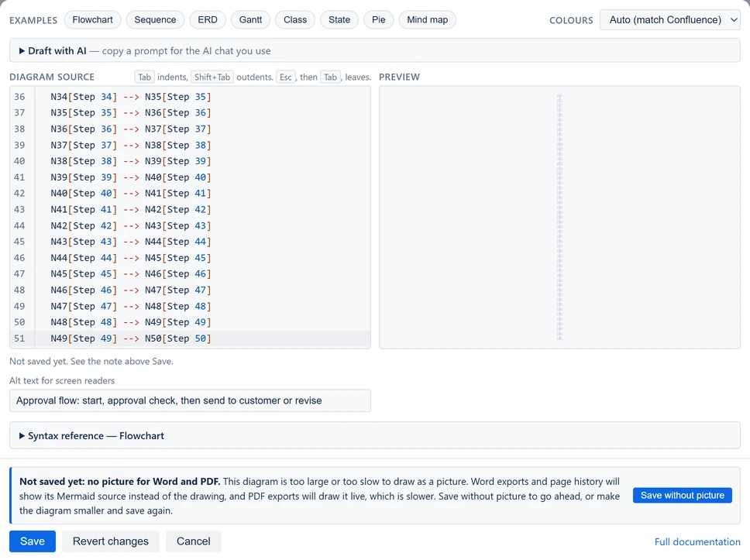Click code line 40 N38 to N39
The width and height of the screenshot is (750, 560).
tap(131, 161)
